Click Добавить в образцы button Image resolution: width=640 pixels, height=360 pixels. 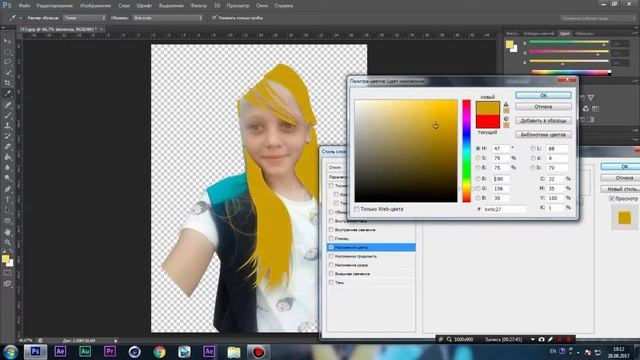[x=543, y=121]
